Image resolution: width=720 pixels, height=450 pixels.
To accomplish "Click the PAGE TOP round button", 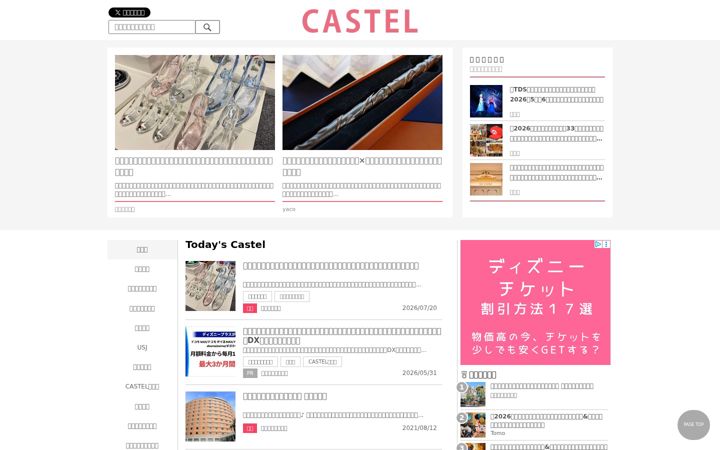I will [693, 425].
